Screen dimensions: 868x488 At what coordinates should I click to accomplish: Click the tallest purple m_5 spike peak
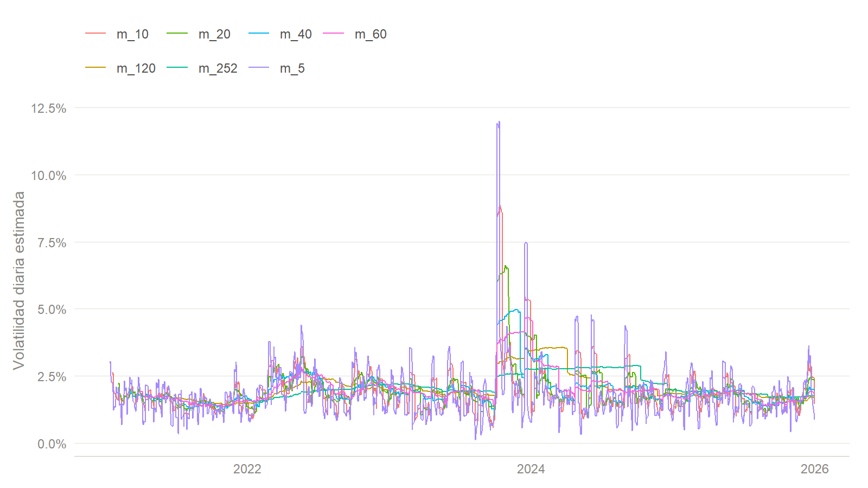(x=499, y=122)
